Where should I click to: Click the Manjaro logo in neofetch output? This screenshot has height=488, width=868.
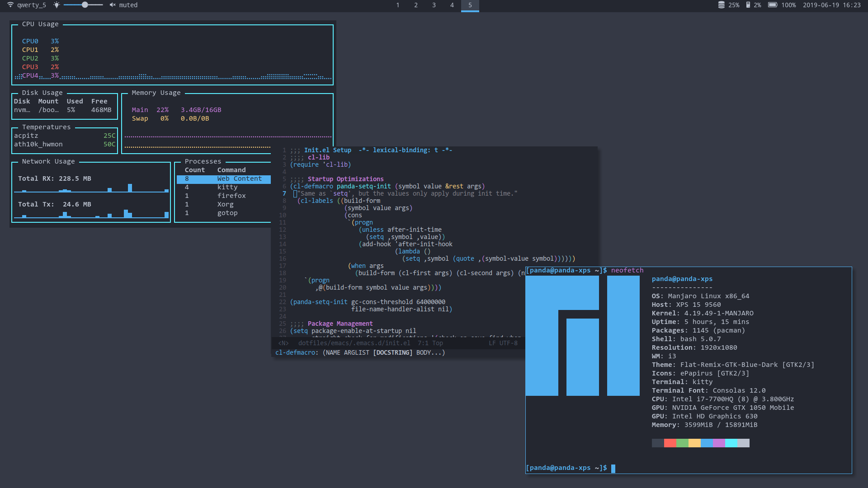582,334
